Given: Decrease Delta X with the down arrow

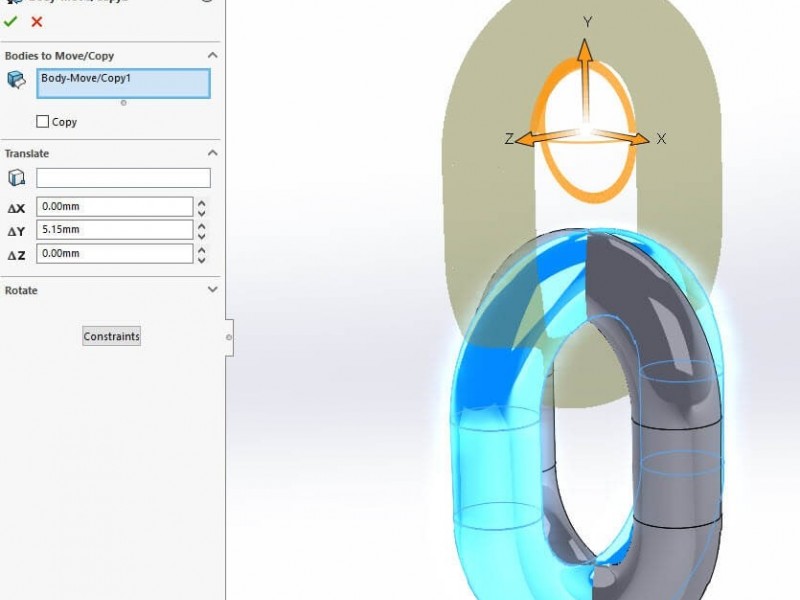Looking at the screenshot, I should point(202,212).
